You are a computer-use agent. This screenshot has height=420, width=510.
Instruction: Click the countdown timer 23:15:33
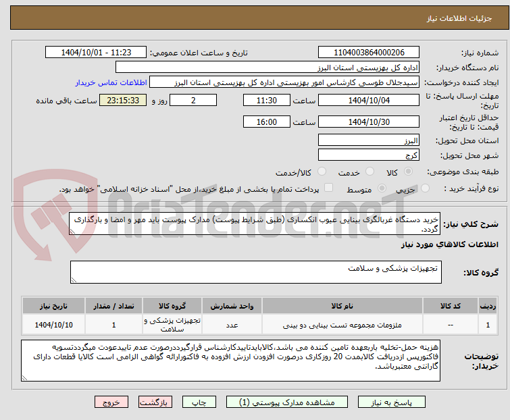tap(123, 100)
